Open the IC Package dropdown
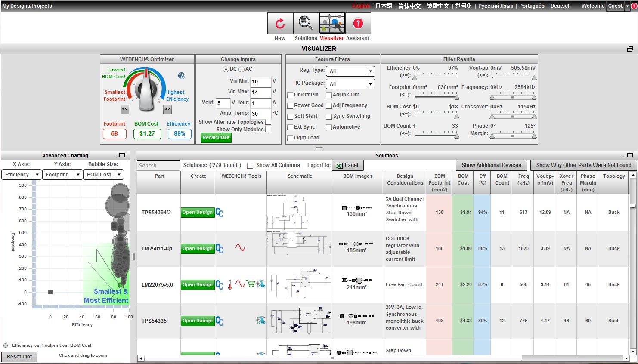 coord(350,84)
